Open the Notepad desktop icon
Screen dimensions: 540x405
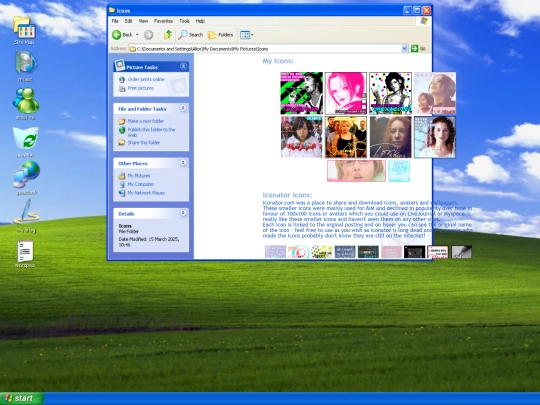click(25, 253)
